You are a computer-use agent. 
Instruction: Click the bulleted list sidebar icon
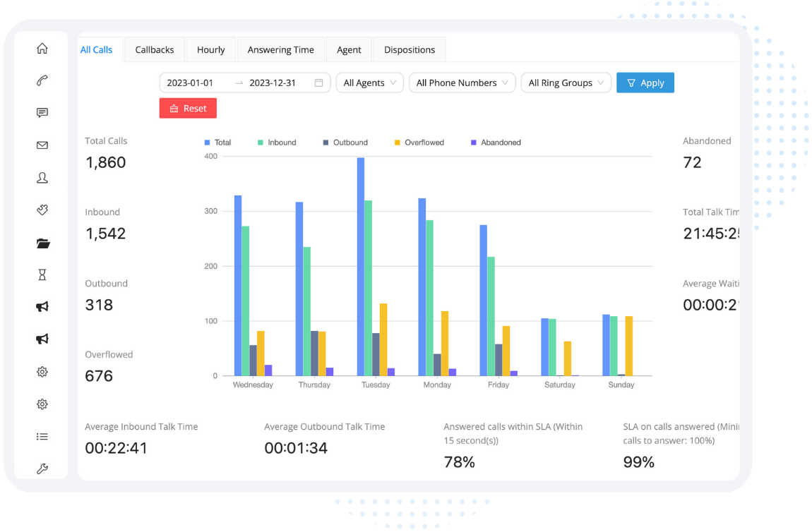click(42, 437)
